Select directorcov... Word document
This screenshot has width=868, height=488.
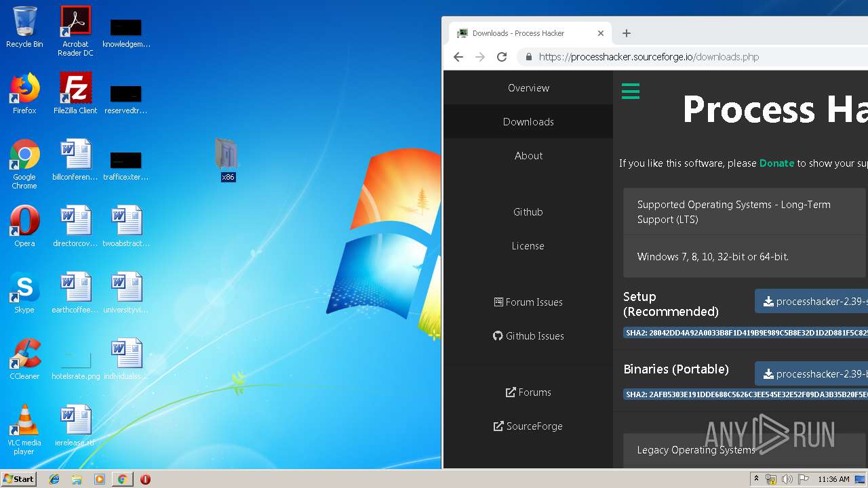pos(75,226)
